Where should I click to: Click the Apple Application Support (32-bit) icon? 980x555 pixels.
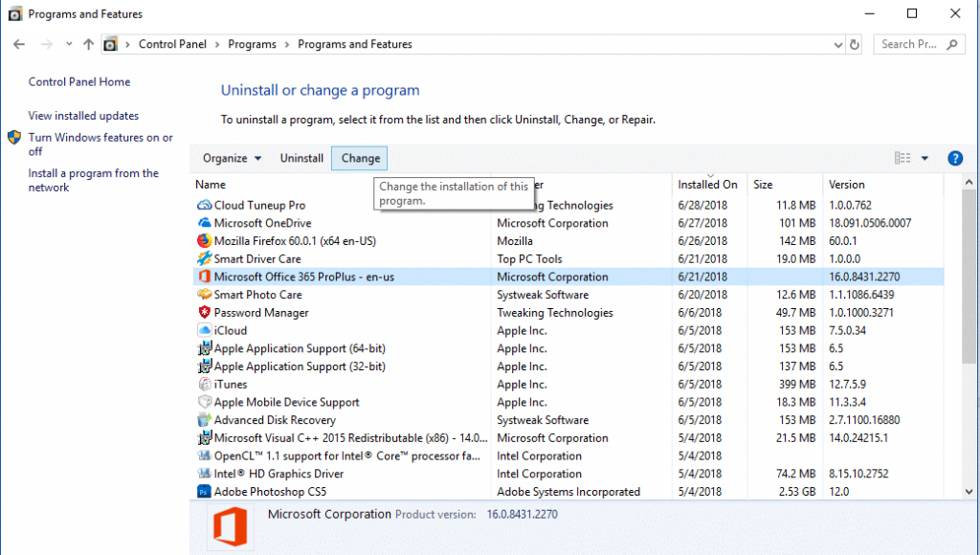point(205,366)
